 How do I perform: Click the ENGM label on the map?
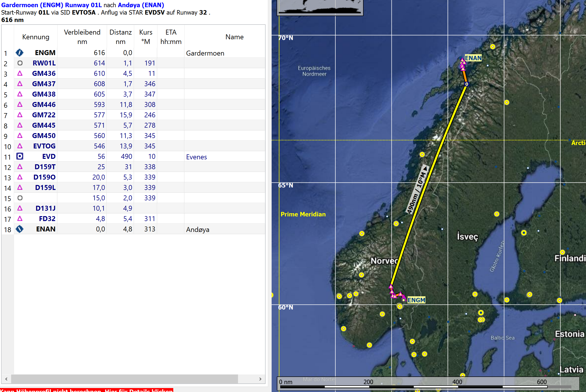point(416,300)
